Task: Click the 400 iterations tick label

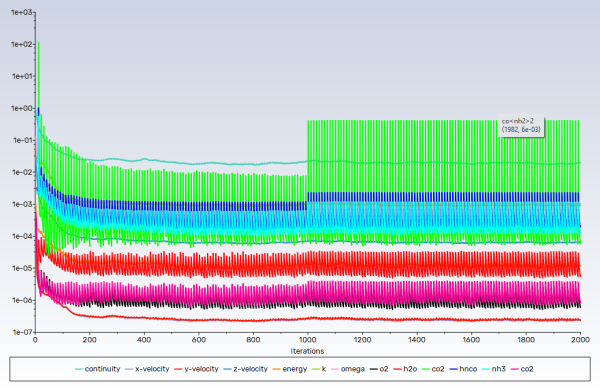Action: coord(144,340)
